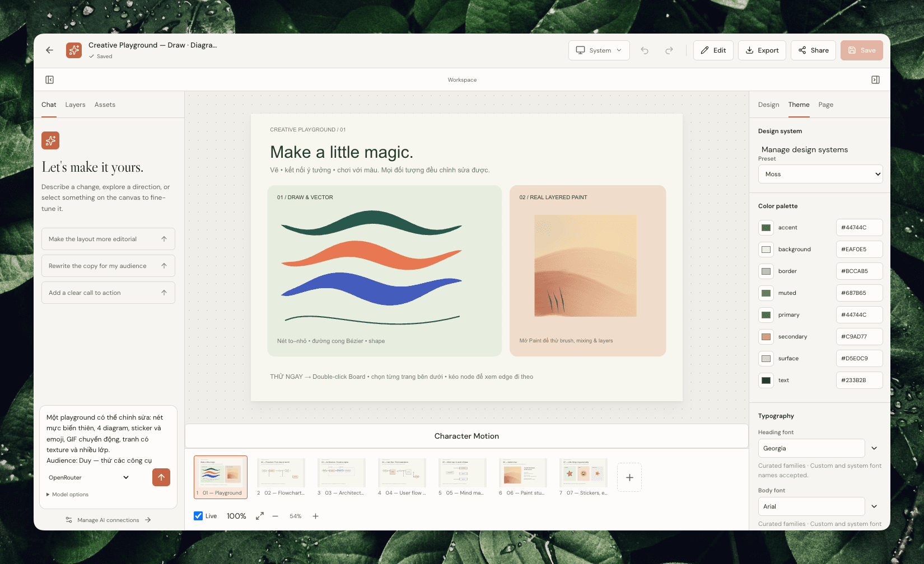Image resolution: width=924 pixels, height=564 pixels.
Task: Switch to the Design tab
Action: 768,105
